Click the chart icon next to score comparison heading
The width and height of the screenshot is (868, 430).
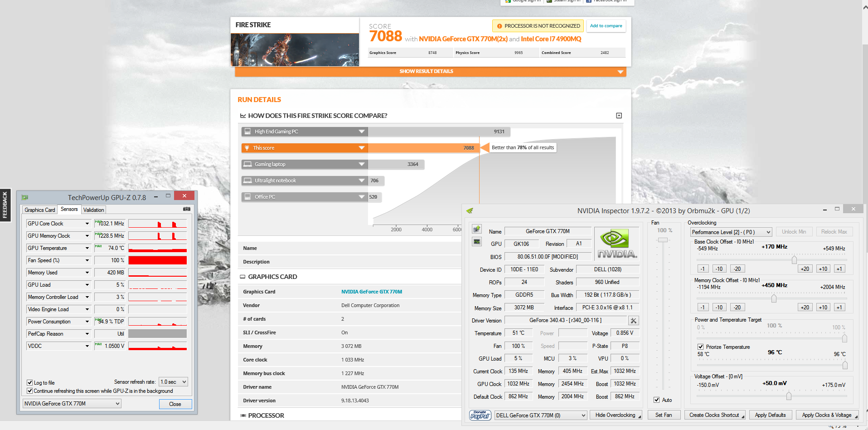pyautogui.click(x=243, y=116)
